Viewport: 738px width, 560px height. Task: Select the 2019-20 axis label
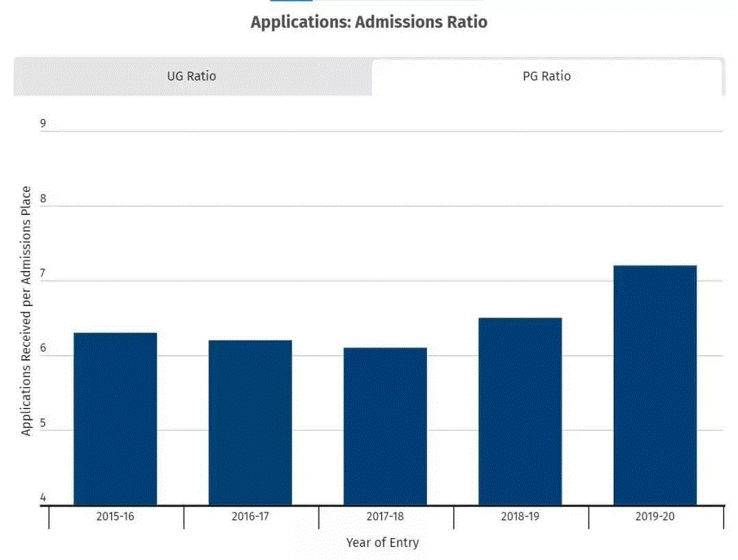[655, 516]
